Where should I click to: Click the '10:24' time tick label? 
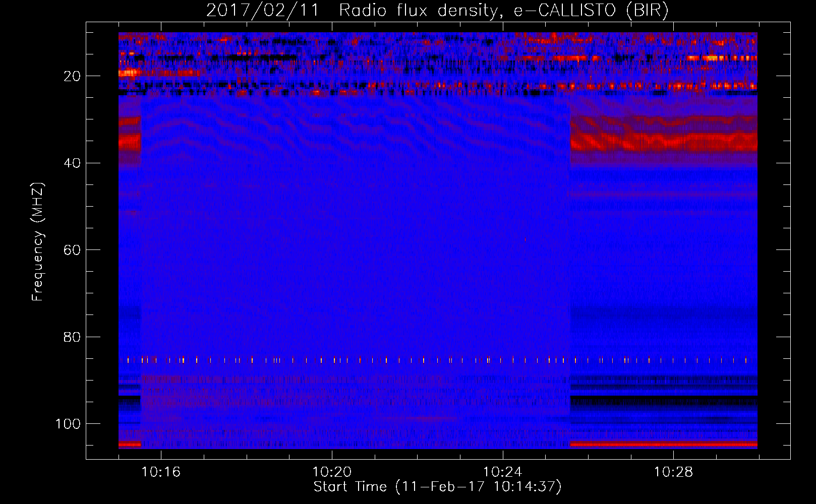click(503, 472)
